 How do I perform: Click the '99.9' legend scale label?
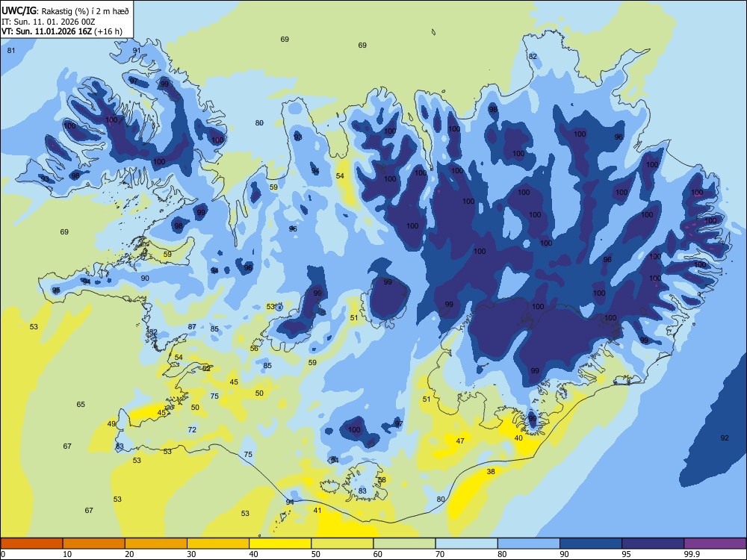click(x=692, y=554)
